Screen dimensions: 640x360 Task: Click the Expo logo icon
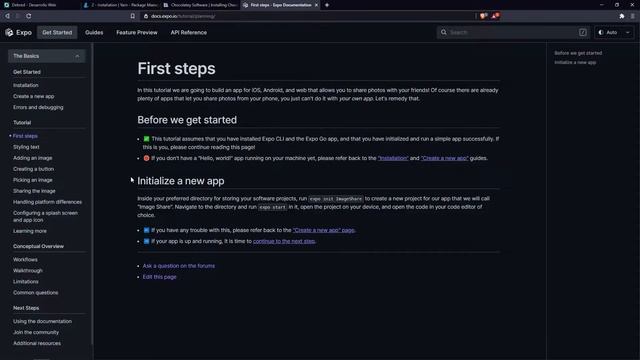pos(9,32)
